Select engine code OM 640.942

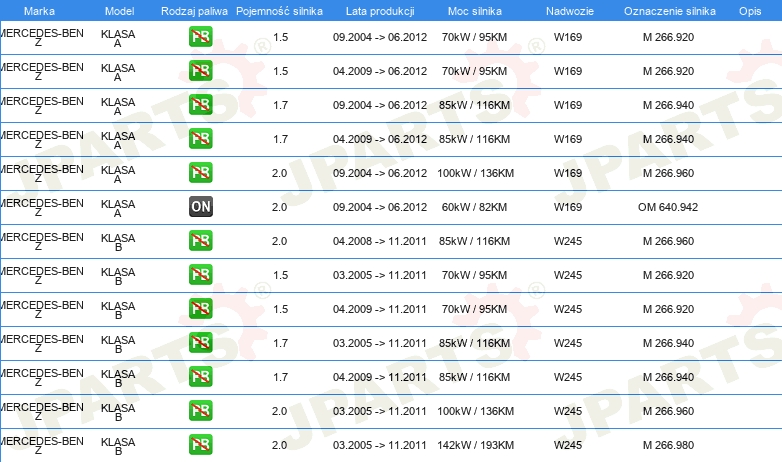click(x=668, y=207)
